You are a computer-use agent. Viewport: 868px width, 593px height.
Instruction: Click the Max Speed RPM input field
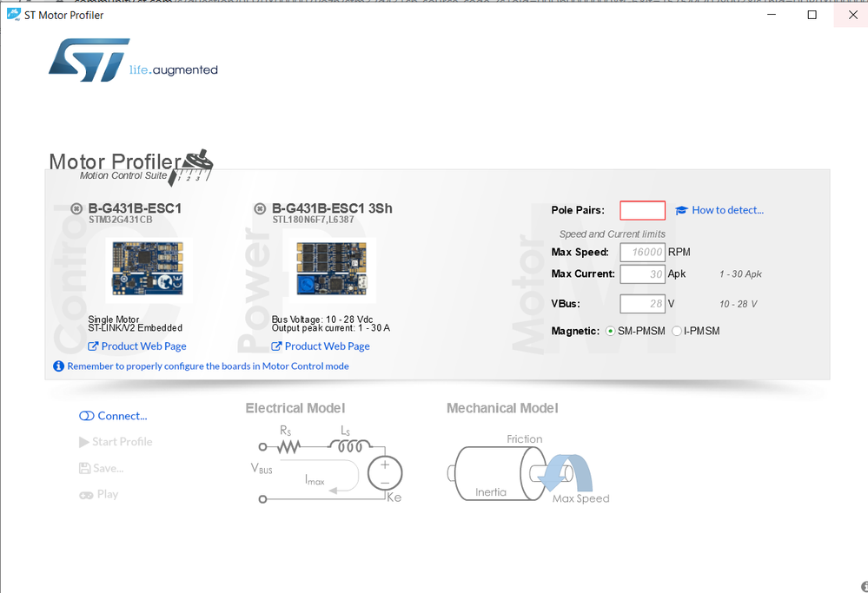pos(642,253)
